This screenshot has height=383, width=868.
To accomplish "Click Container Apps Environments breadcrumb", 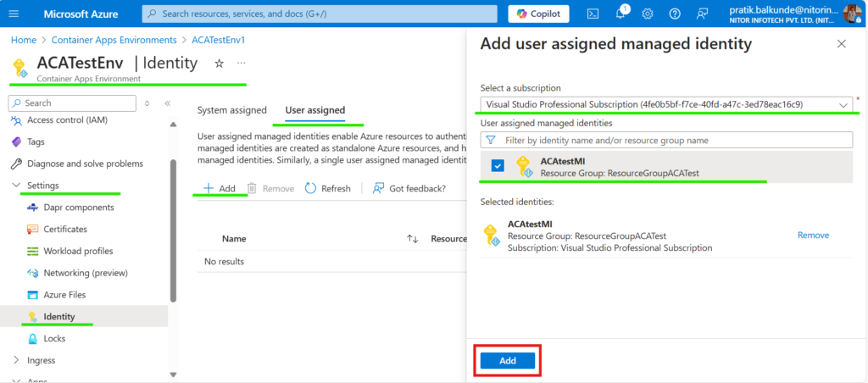I will (x=114, y=41).
